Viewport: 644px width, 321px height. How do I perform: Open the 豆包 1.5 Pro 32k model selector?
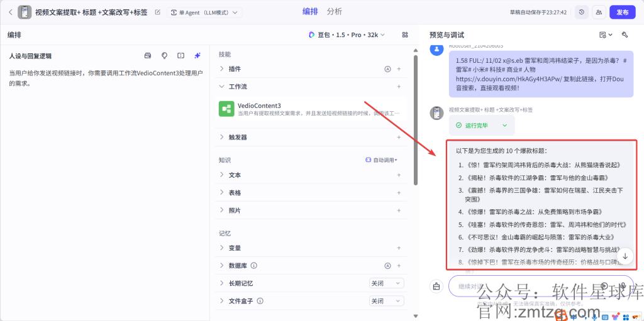point(347,35)
